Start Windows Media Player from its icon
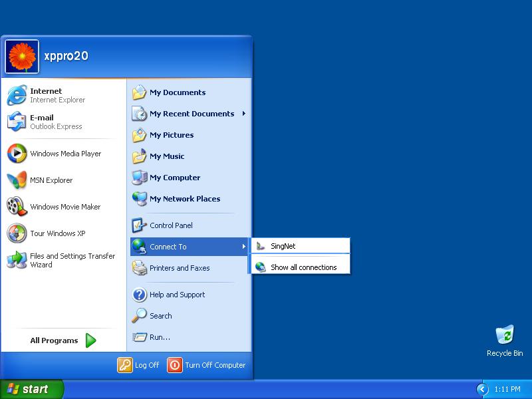This screenshot has width=532, height=399. 17,154
